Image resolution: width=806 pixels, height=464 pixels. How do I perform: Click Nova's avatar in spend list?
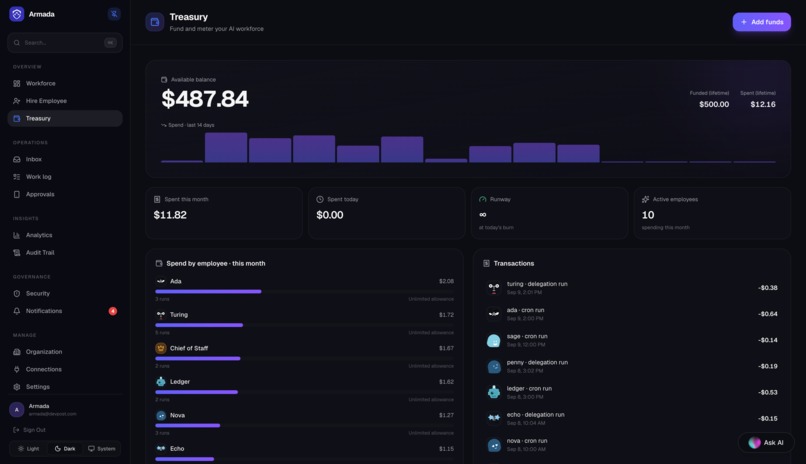[x=161, y=415]
